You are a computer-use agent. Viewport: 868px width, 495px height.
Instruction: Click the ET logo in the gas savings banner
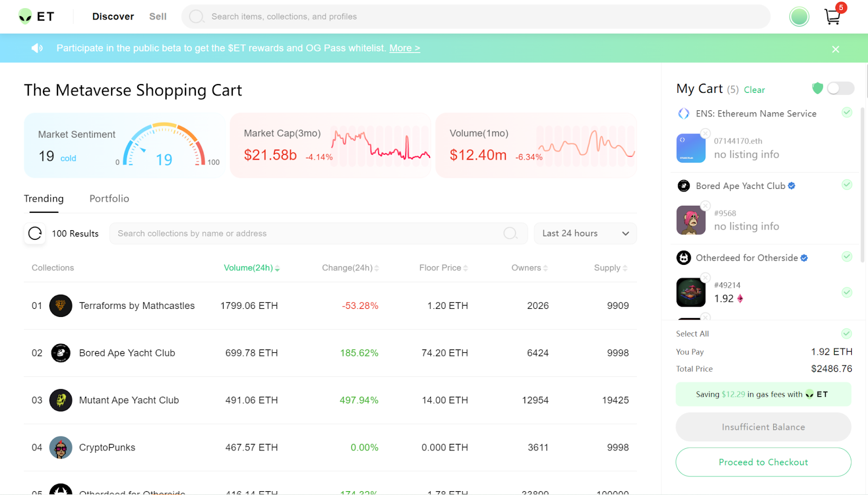[x=816, y=394]
